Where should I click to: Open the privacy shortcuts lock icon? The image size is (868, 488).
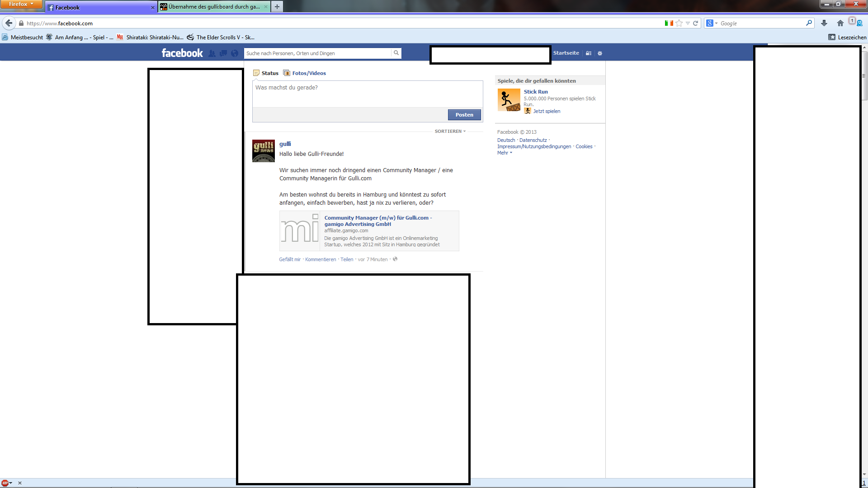pos(589,53)
